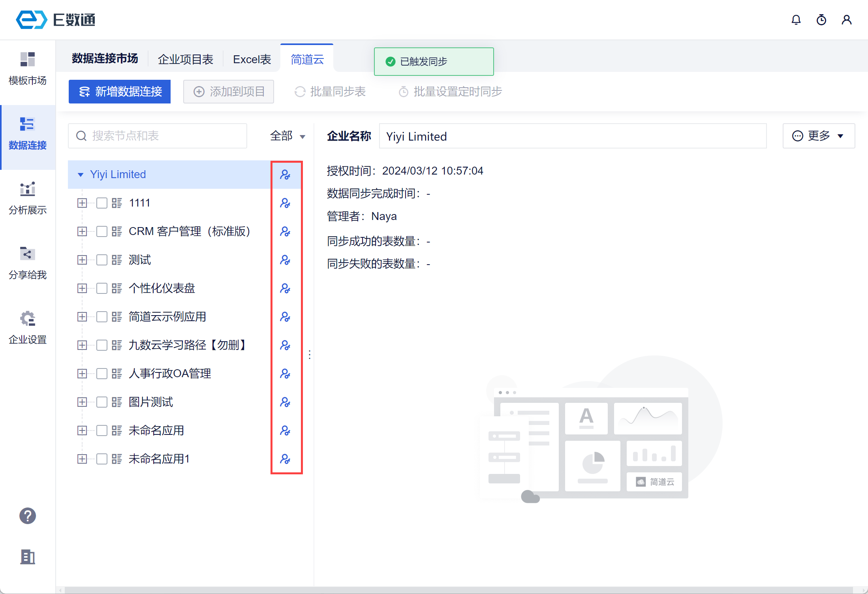The height and width of the screenshot is (594, 868).
Task: Tick the 测试 app checkbox
Action: click(x=102, y=260)
